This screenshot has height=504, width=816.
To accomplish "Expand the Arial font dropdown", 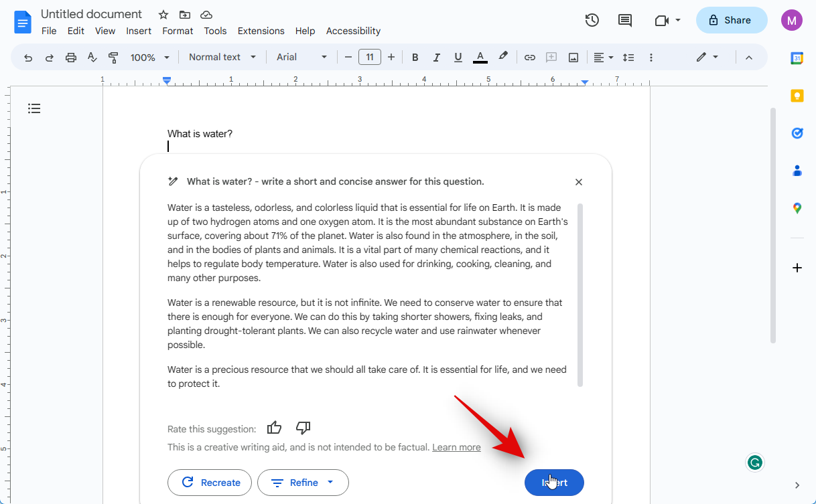I will 302,58.
